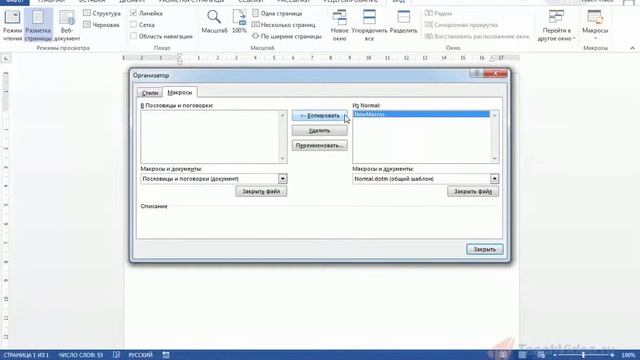Click the left Закрыть файл button
Image resolution: width=640 pixels, height=360 pixels.
click(261, 191)
